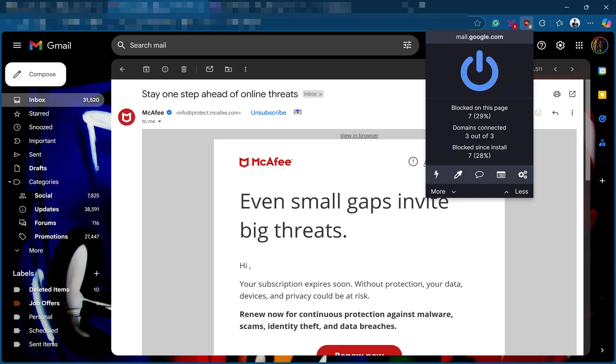Viewport: 616px width, 364px height.
Task: Switch to the Promotions label in sidebar
Action: point(51,236)
